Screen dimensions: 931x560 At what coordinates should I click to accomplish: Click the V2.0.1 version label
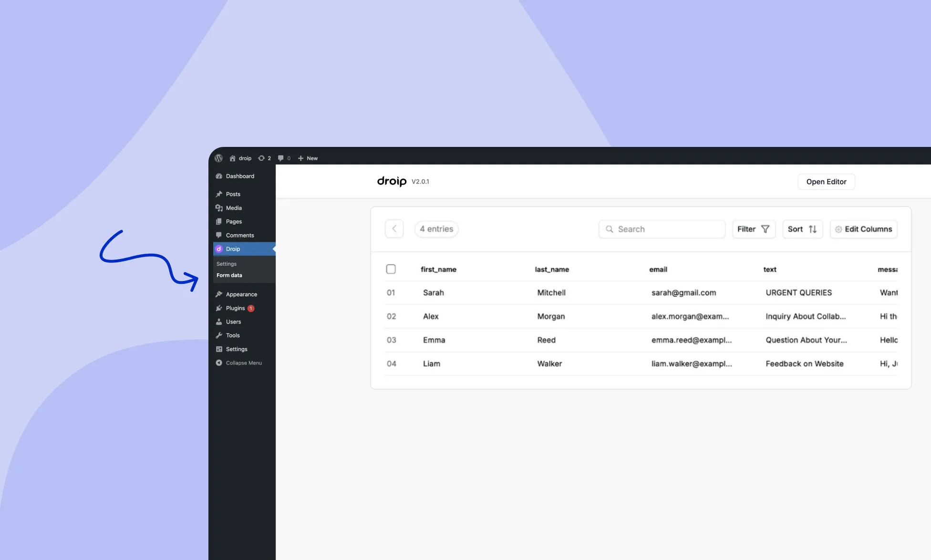pos(420,182)
